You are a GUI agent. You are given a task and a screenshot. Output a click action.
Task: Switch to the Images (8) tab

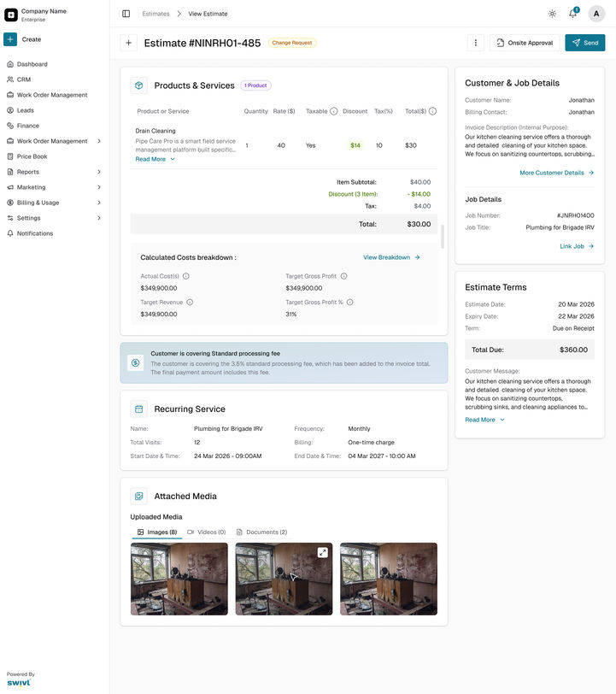(157, 532)
